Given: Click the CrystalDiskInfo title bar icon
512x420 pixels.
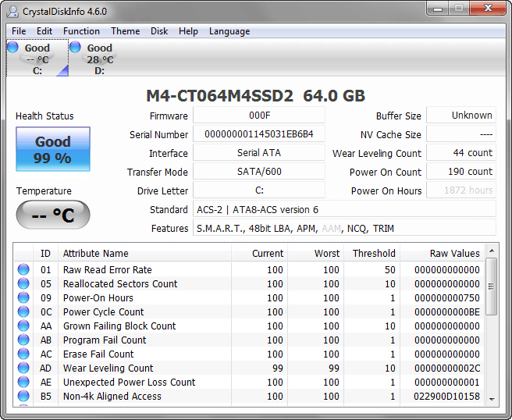Looking at the screenshot, I should coord(12,12).
